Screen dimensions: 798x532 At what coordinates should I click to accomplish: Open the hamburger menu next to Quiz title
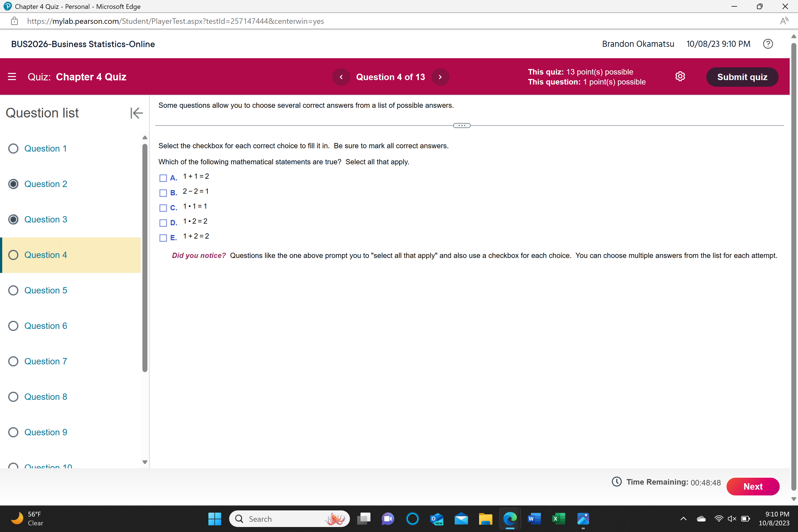[12, 77]
